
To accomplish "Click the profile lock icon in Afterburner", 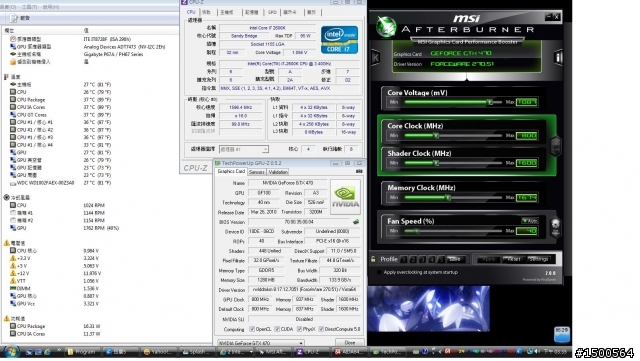I will pyautogui.click(x=373, y=259).
